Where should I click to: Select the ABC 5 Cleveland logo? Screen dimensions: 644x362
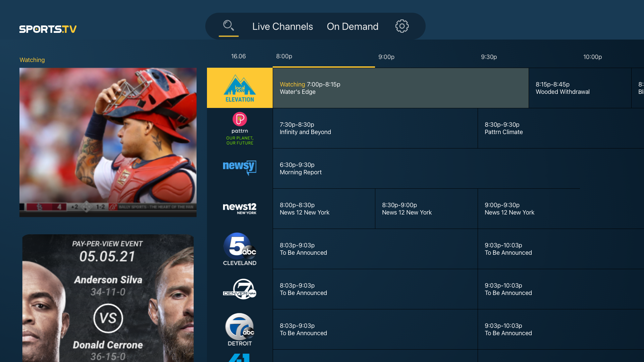[x=239, y=249]
